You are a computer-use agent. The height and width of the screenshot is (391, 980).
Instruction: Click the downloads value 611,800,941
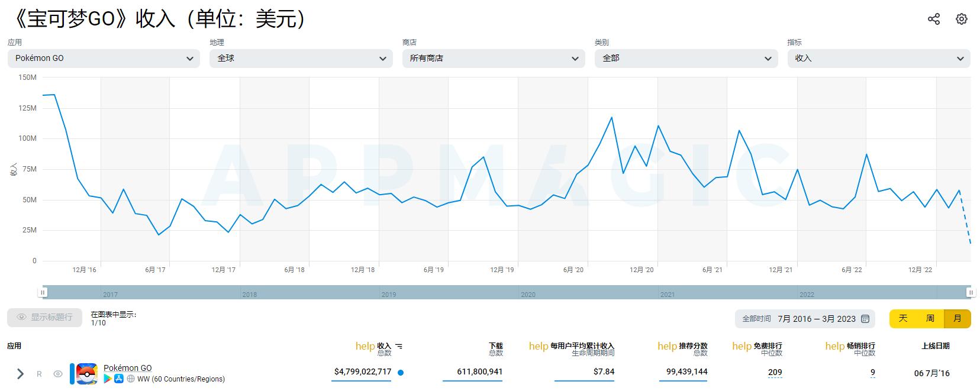coord(480,371)
